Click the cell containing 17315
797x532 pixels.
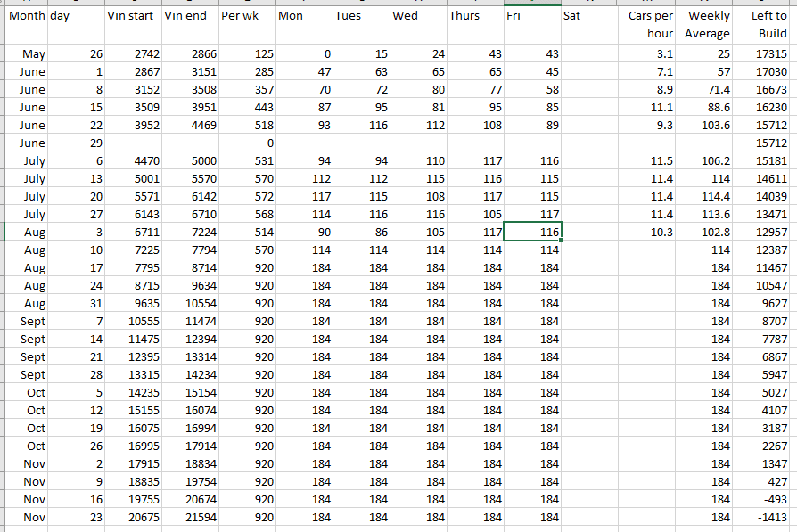762,54
